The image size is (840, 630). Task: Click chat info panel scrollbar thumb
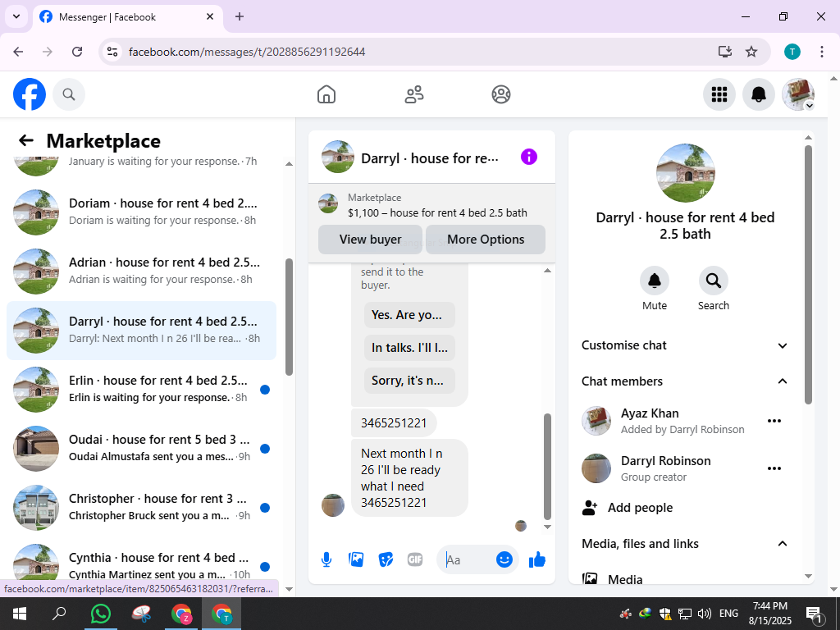pos(808,274)
